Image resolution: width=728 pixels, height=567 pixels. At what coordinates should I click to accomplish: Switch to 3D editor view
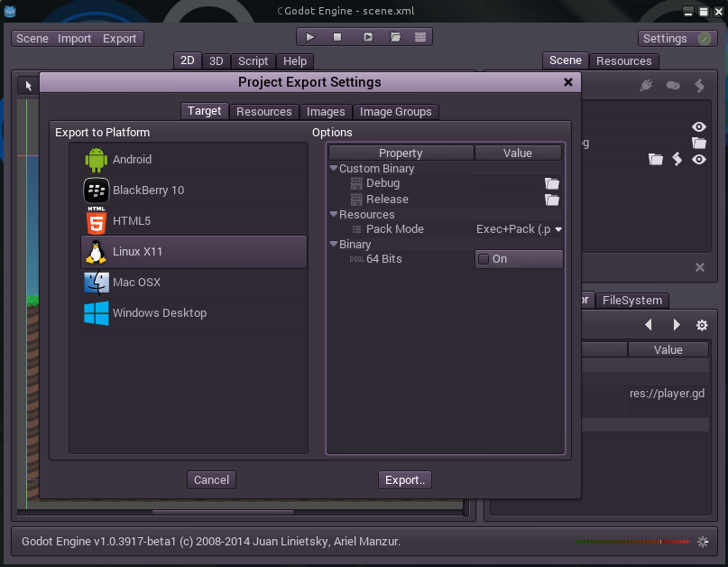point(216,60)
